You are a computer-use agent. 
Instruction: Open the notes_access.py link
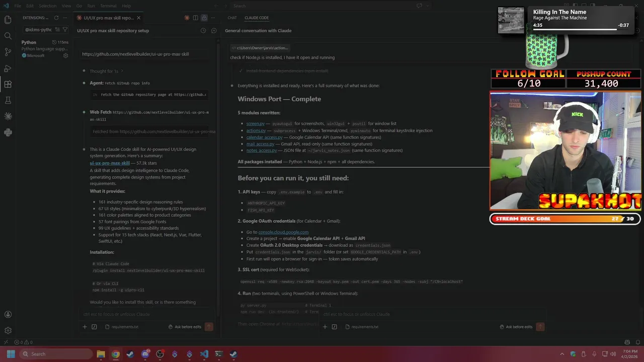point(262,150)
